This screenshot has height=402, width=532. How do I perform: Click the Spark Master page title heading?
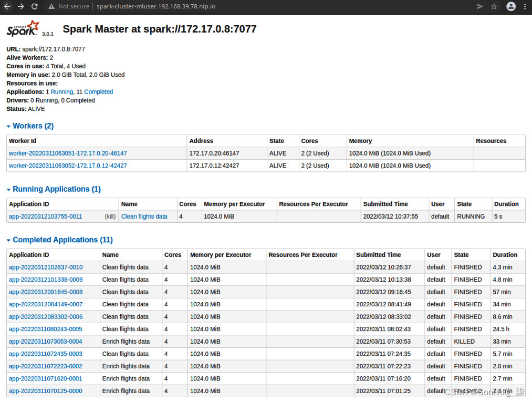[x=160, y=29]
